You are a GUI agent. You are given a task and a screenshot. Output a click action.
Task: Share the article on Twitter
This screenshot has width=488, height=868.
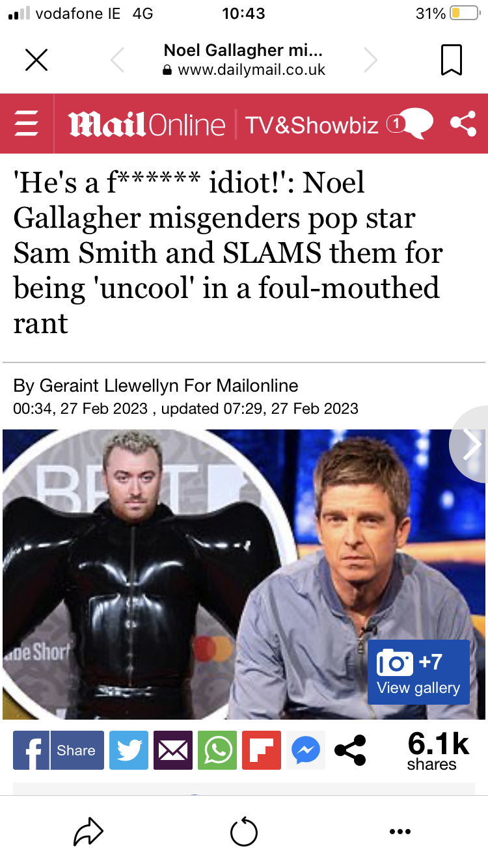129,750
